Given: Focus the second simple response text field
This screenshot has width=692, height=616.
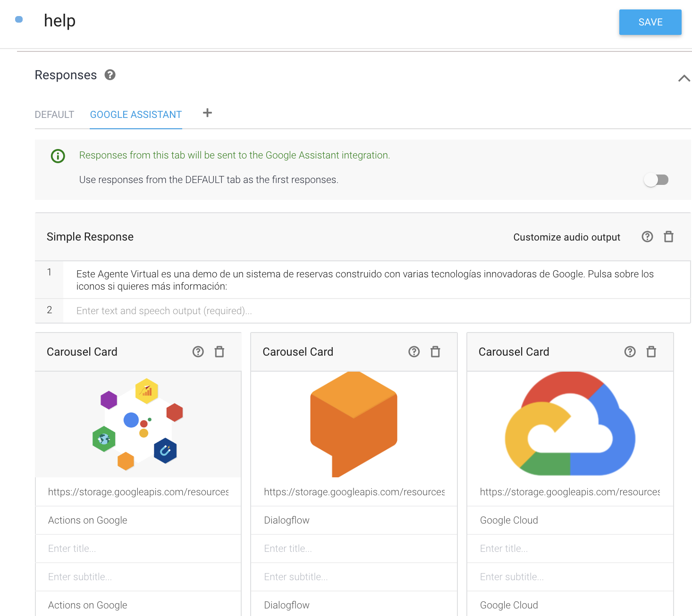Looking at the screenshot, I should pyautogui.click(x=377, y=311).
